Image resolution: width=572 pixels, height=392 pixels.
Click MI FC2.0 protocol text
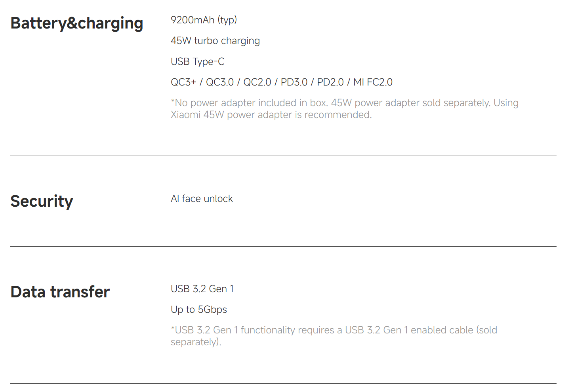click(x=373, y=82)
